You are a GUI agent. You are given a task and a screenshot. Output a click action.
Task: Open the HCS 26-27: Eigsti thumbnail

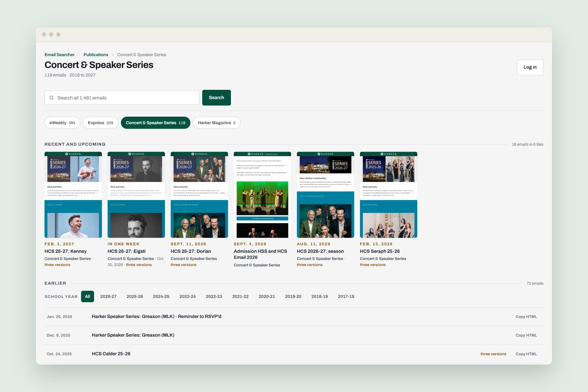pyautogui.click(x=136, y=195)
